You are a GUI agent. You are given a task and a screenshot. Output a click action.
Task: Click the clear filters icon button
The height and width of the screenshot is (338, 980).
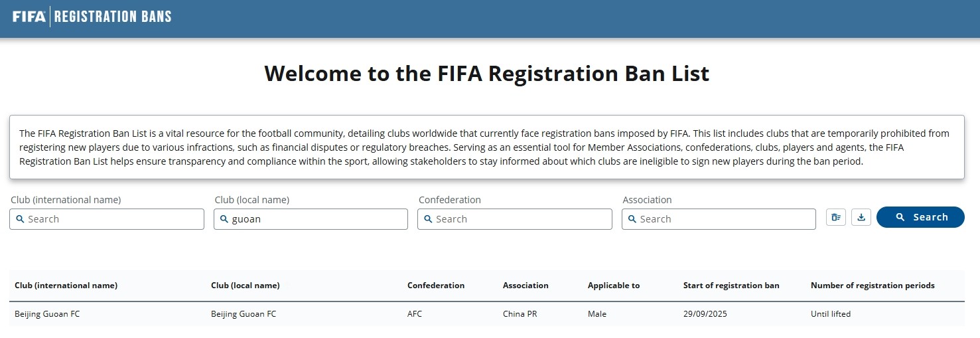[x=836, y=217]
